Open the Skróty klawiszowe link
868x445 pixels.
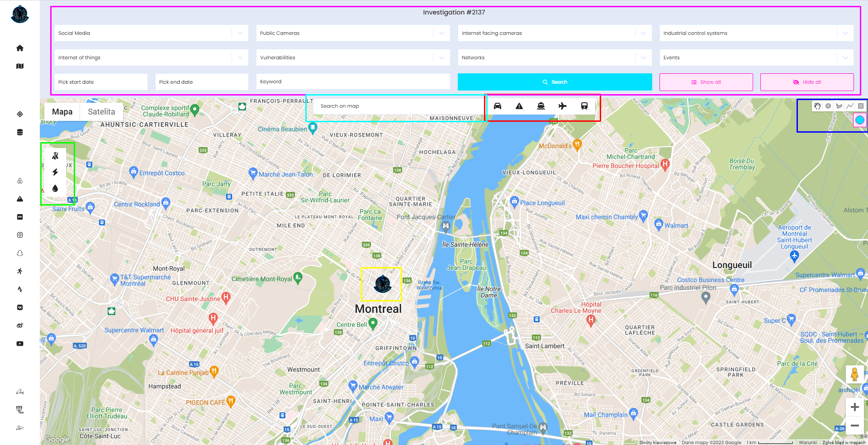coord(658,442)
